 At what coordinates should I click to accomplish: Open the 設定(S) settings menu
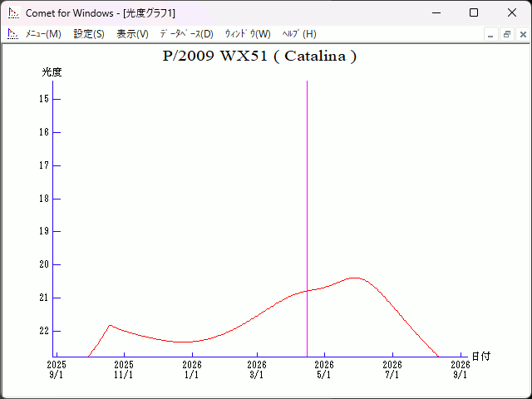click(x=89, y=34)
